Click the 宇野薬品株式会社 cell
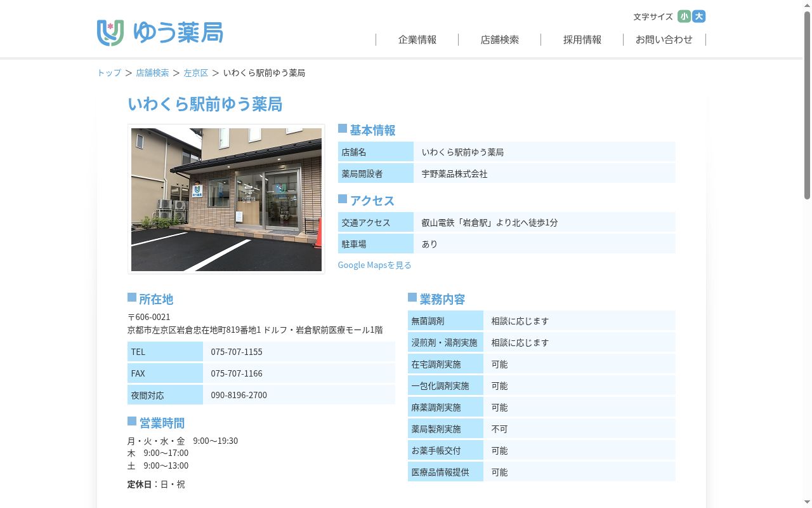This screenshot has height=508, width=812. pos(544,173)
